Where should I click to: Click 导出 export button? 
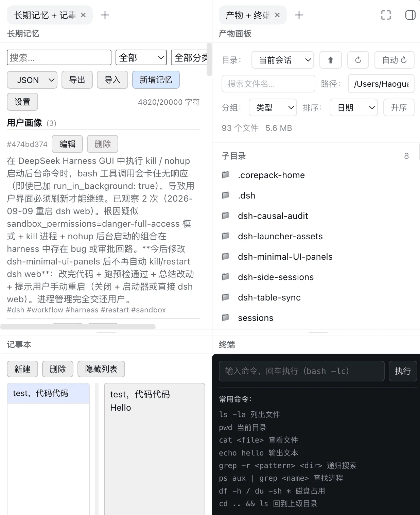77,80
